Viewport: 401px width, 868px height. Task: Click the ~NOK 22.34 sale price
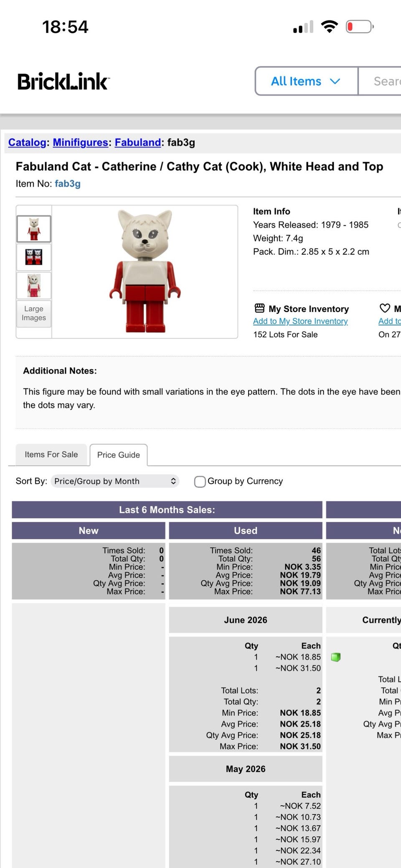[298, 851]
